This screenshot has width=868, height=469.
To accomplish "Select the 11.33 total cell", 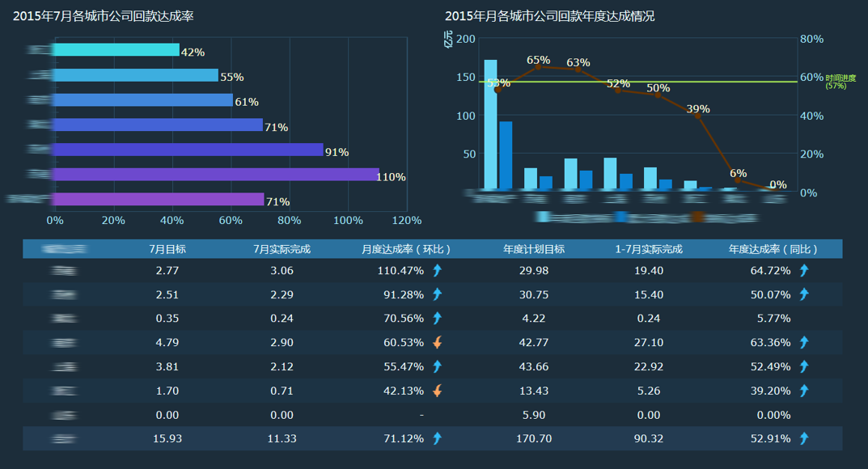I will tap(282, 438).
